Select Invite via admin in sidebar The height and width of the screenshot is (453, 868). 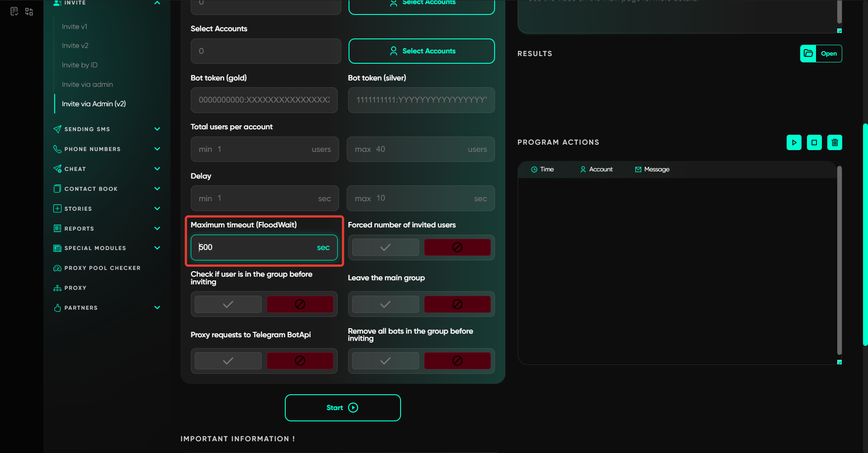[x=87, y=85]
